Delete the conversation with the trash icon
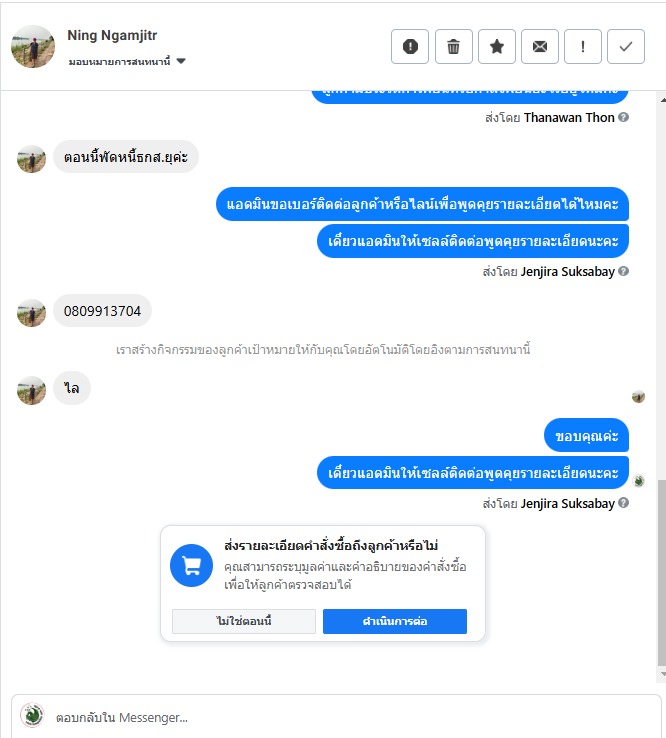This screenshot has height=738, width=666. click(453, 47)
